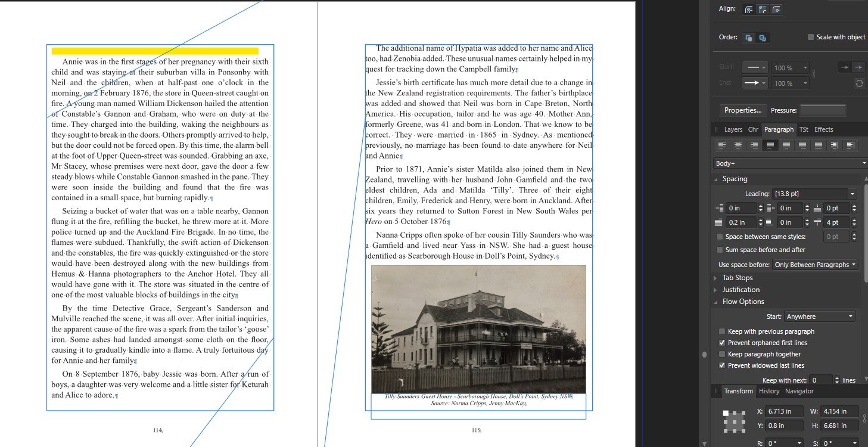Align paragraph away from spine
This screenshot has height=447, width=868.
(x=850, y=145)
